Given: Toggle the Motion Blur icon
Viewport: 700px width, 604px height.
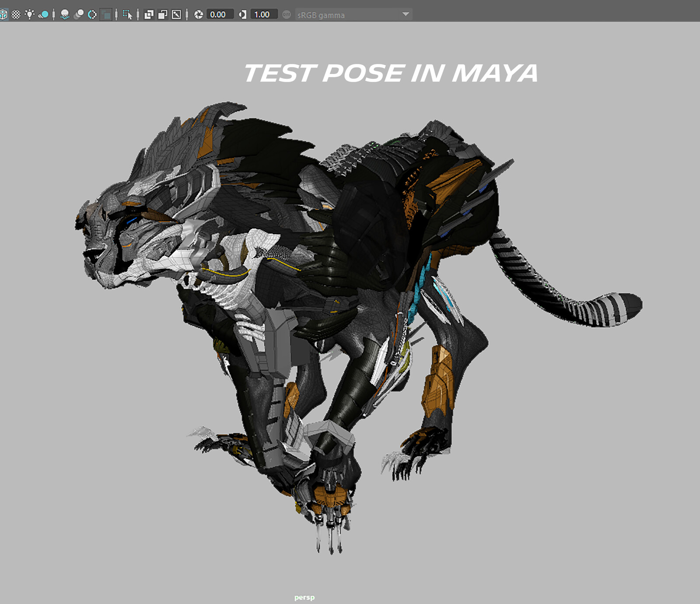Looking at the screenshot, I should click(x=79, y=14).
